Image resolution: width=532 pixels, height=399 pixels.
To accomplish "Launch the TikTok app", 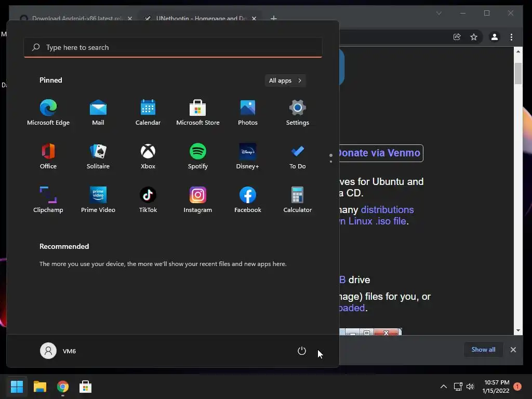I will pos(148,200).
